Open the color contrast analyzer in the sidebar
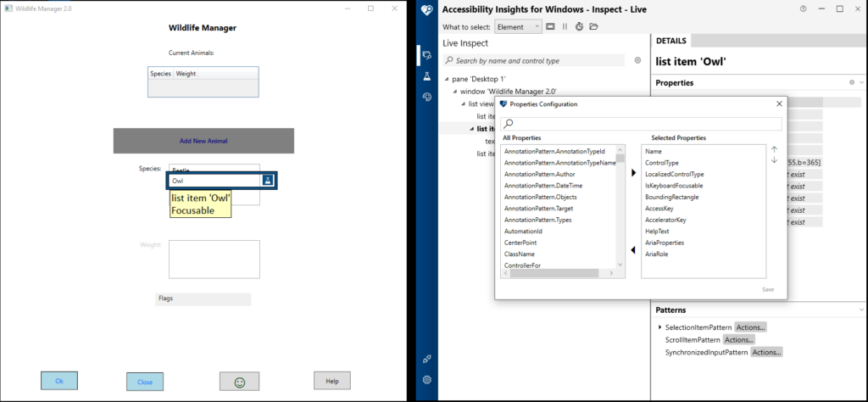Screen dimensions: 868x402 pyautogui.click(x=427, y=97)
